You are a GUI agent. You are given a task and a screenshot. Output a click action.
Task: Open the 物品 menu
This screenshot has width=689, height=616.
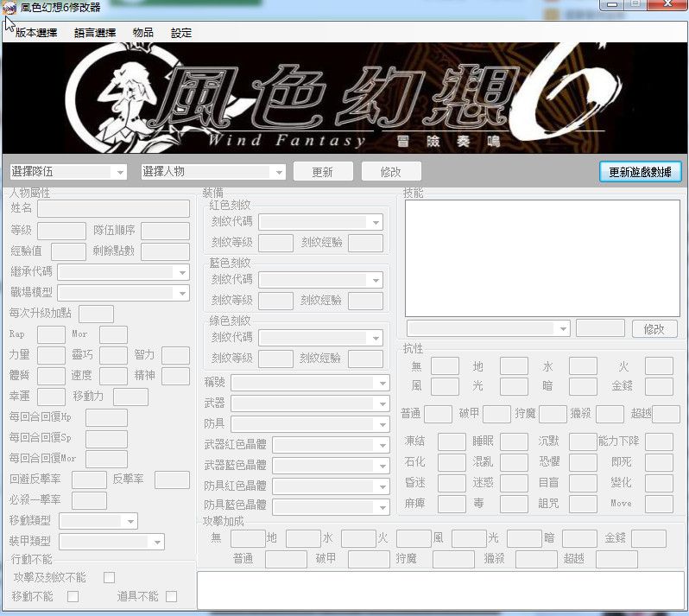[x=142, y=33]
